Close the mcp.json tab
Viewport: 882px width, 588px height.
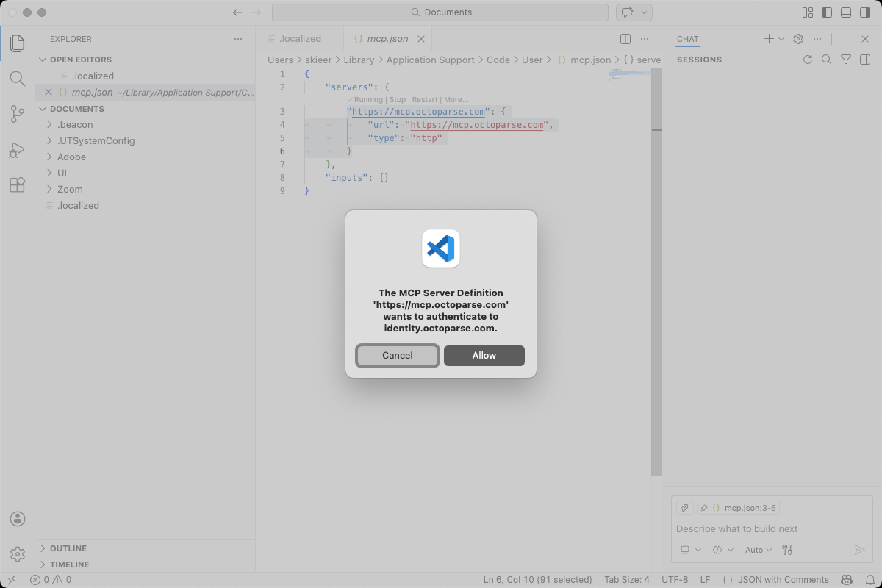point(421,39)
